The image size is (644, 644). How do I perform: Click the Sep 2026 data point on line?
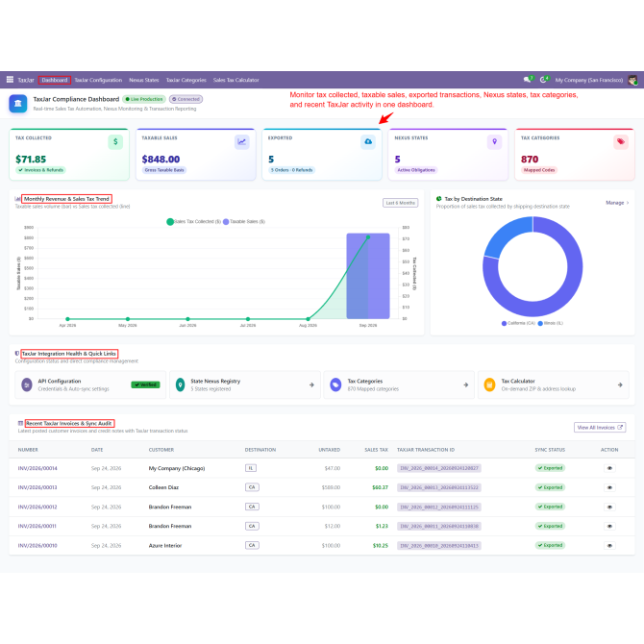[x=368, y=237]
